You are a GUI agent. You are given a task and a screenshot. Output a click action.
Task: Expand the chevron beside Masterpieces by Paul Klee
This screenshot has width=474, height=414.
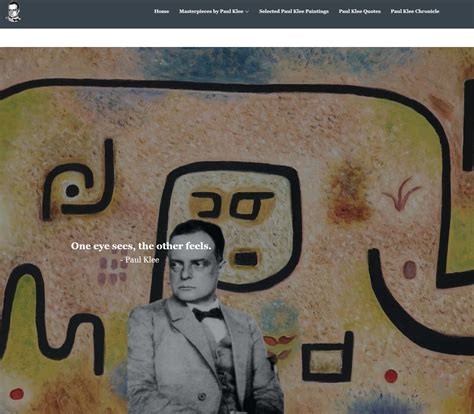click(x=247, y=12)
